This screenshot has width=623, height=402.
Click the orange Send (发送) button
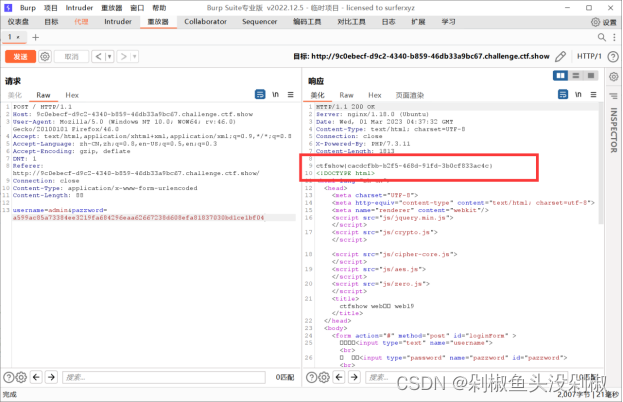pos(20,56)
